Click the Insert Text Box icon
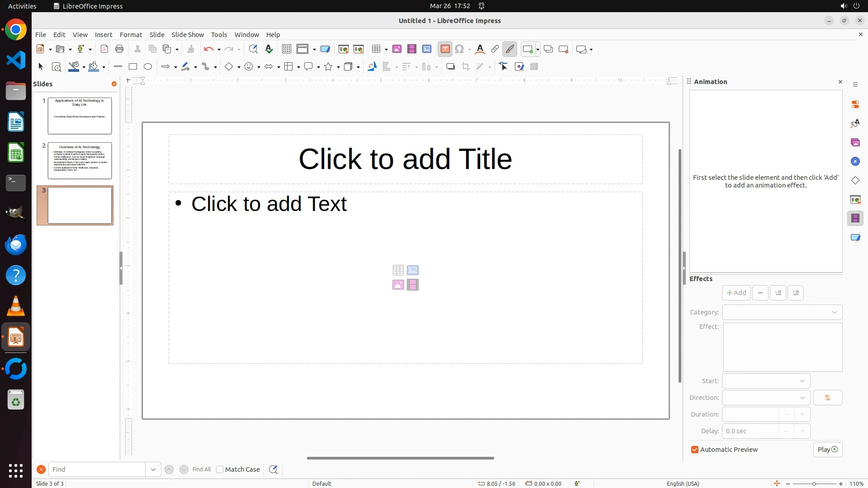 click(x=445, y=49)
